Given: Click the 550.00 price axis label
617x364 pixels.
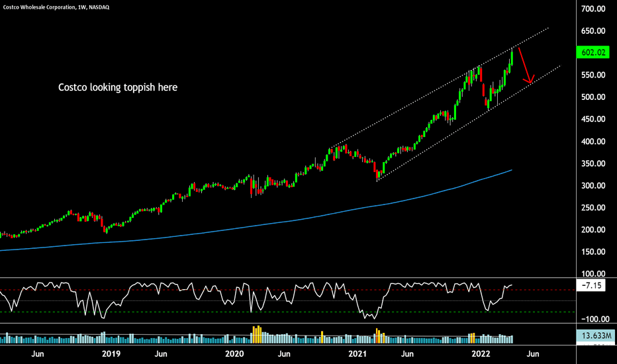Looking at the screenshot, I should 593,75.
